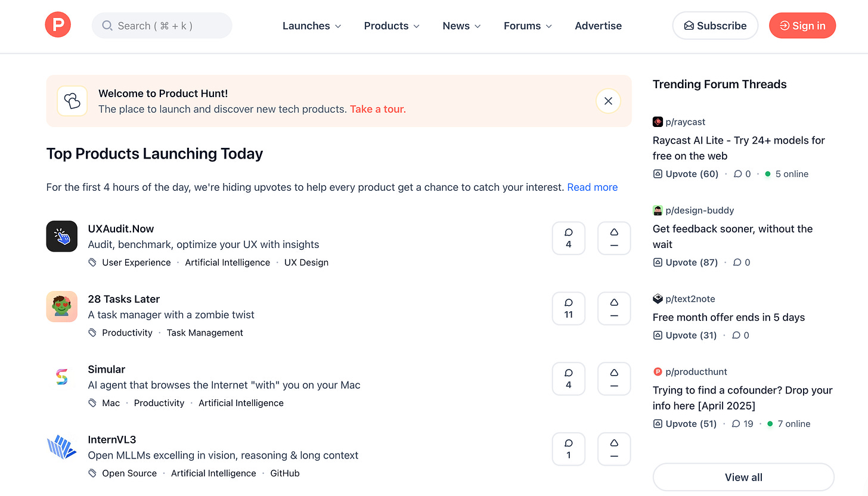
Task: Click the p/text2note forum avatar icon
Action: pyautogui.click(x=658, y=299)
